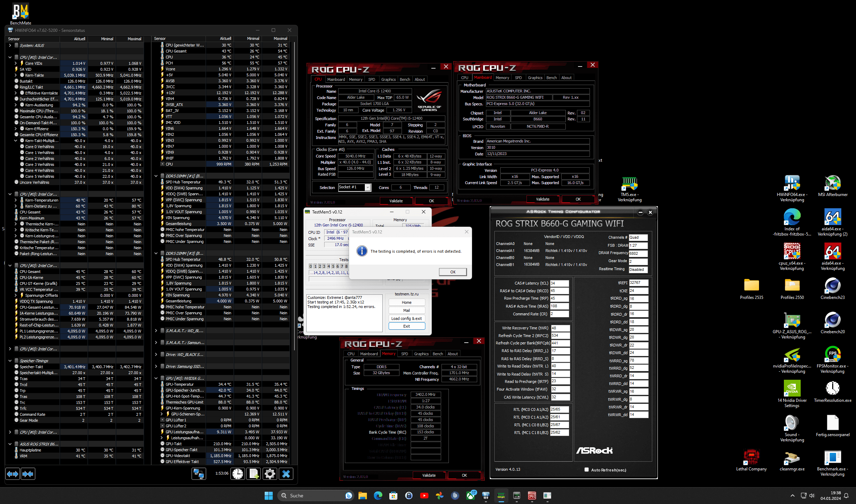
Task: Click HWiNFO expand columns arrows icon
Action: pyautogui.click(x=13, y=474)
